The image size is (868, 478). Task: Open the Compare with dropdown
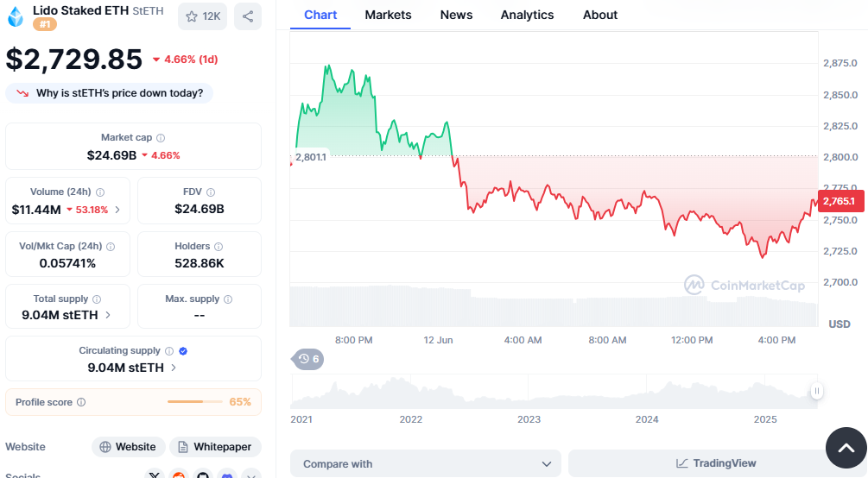point(426,463)
